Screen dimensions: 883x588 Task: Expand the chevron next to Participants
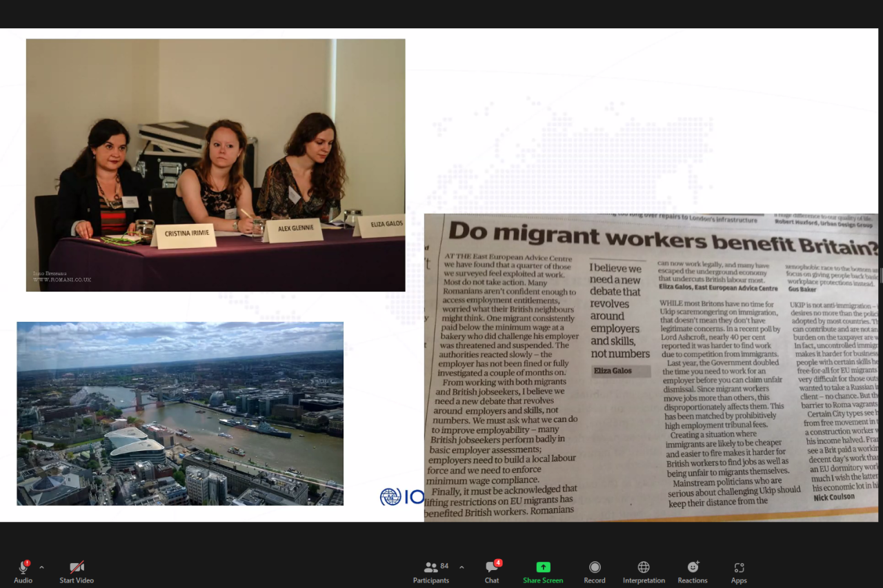tap(462, 567)
